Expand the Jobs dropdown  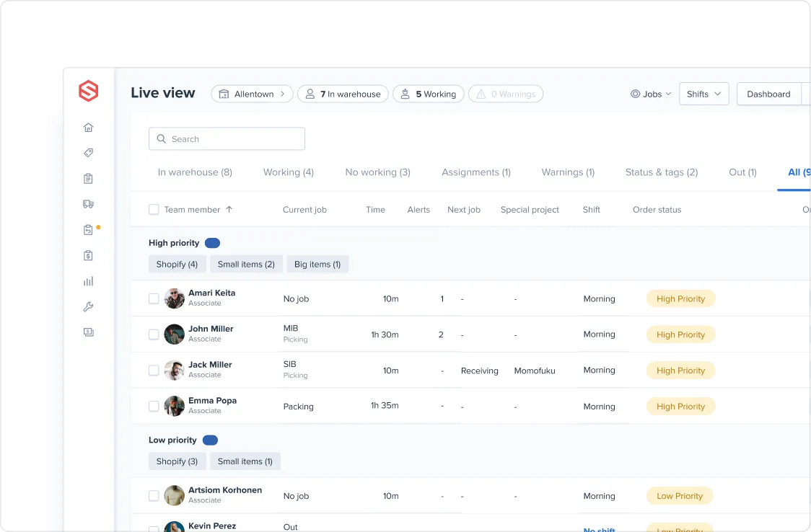pyautogui.click(x=650, y=94)
